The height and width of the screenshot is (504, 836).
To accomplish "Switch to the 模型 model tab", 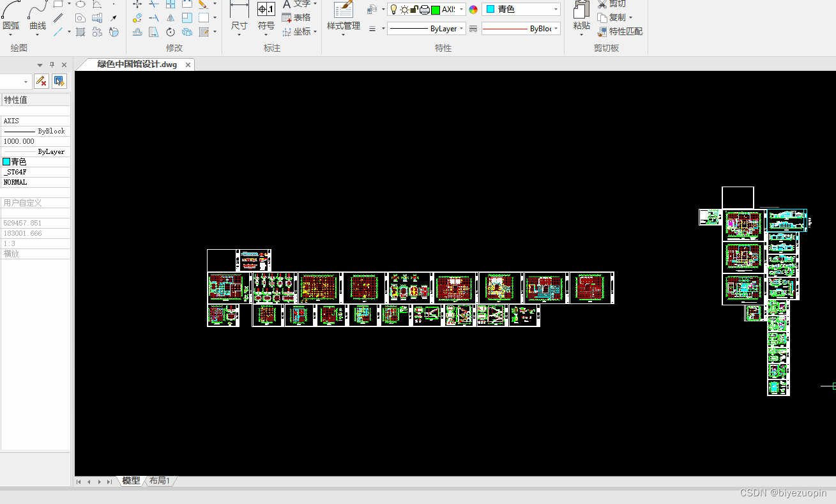I will pos(131,480).
